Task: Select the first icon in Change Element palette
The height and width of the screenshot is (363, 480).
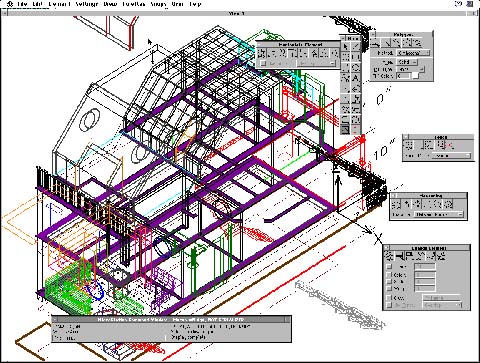Action: (x=389, y=256)
